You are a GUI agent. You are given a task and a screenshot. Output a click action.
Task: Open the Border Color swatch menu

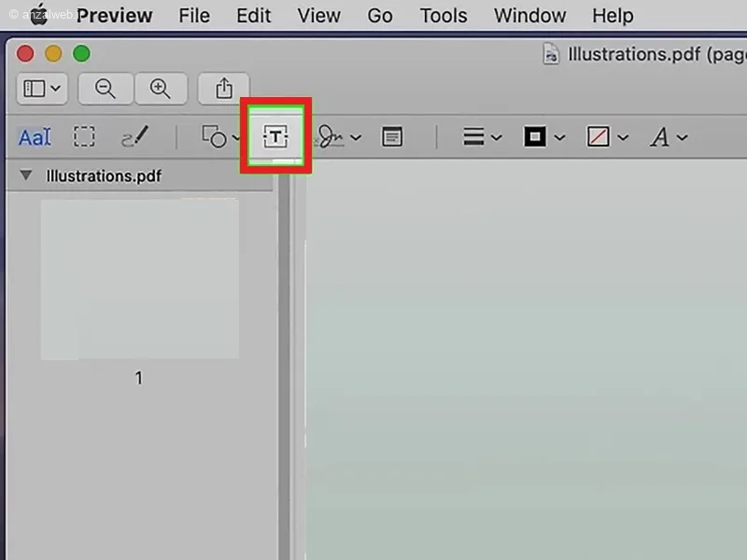pos(544,136)
